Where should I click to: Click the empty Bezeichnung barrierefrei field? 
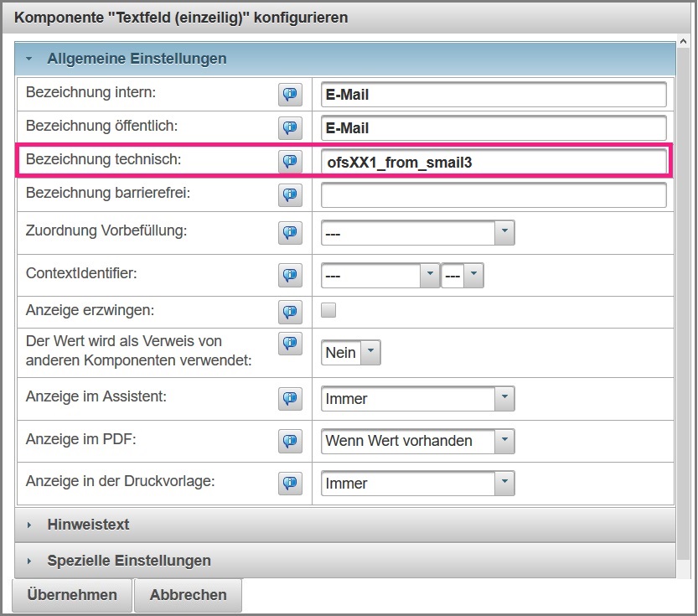coord(494,195)
